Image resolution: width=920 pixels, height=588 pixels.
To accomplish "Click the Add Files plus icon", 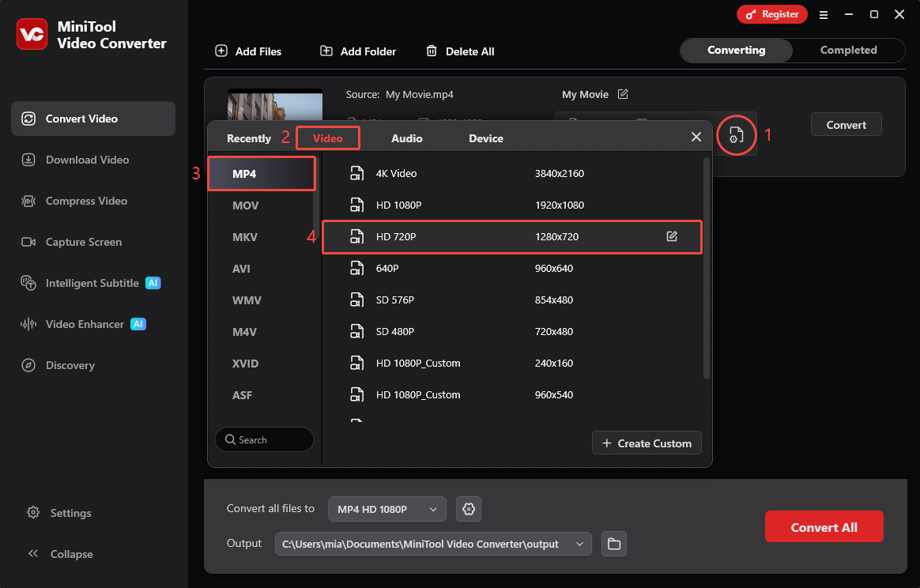I will [x=221, y=51].
